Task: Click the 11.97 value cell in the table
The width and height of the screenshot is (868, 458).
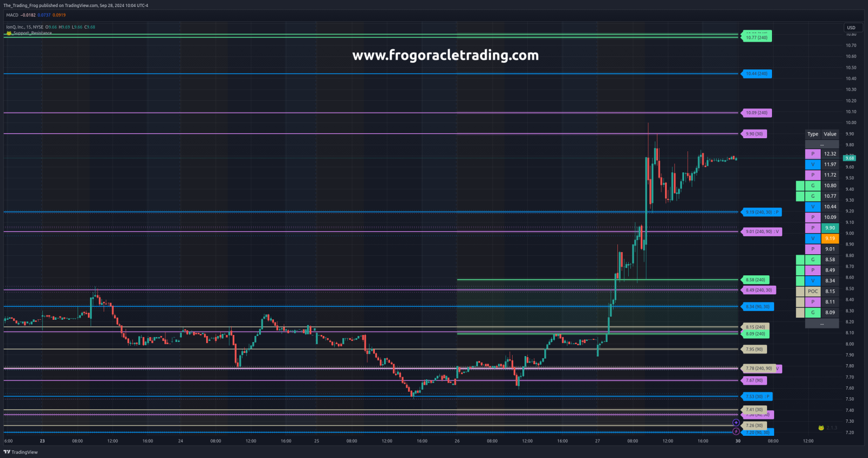Action: click(830, 164)
